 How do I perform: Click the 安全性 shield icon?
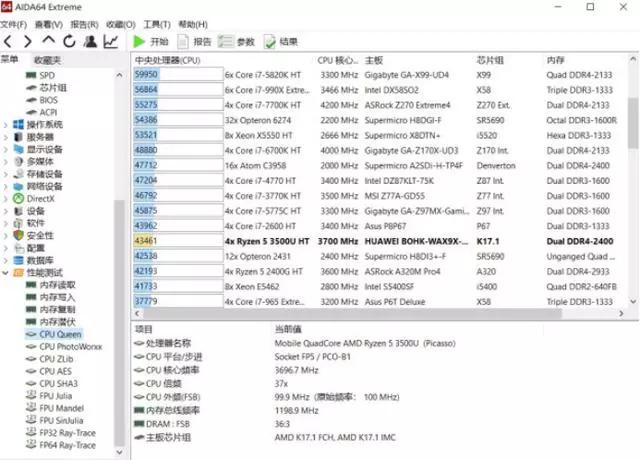point(18,236)
